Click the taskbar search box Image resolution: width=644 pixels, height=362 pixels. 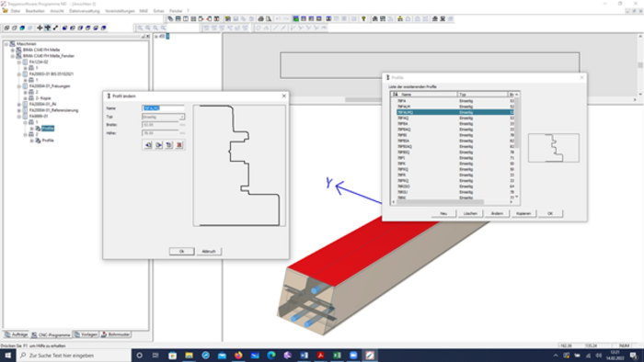click(x=74, y=355)
